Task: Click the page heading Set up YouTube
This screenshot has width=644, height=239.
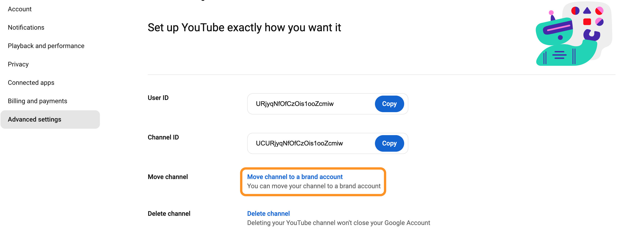Action: click(x=244, y=28)
